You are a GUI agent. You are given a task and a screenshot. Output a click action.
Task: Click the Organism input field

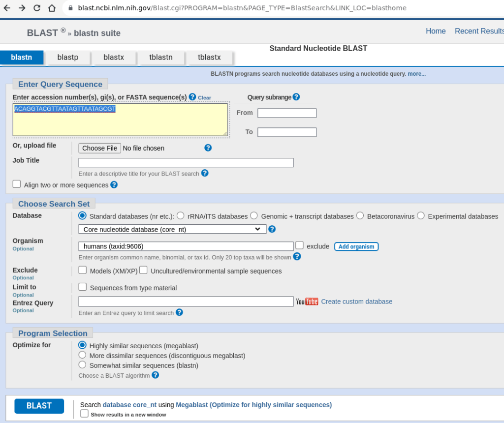click(186, 246)
